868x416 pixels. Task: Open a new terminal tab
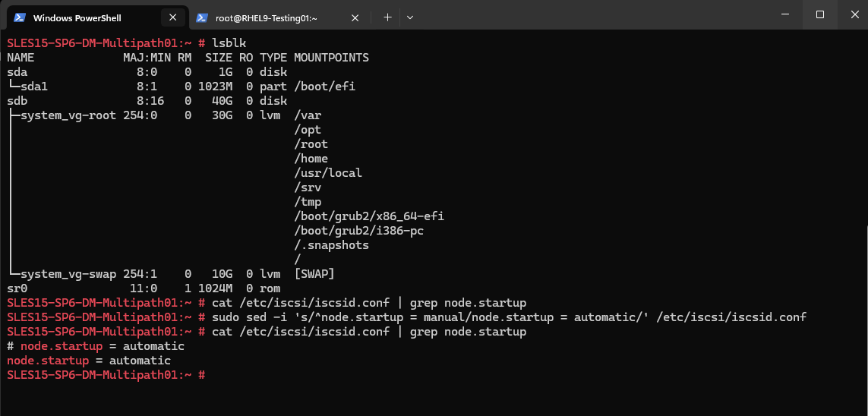tap(387, 17)
